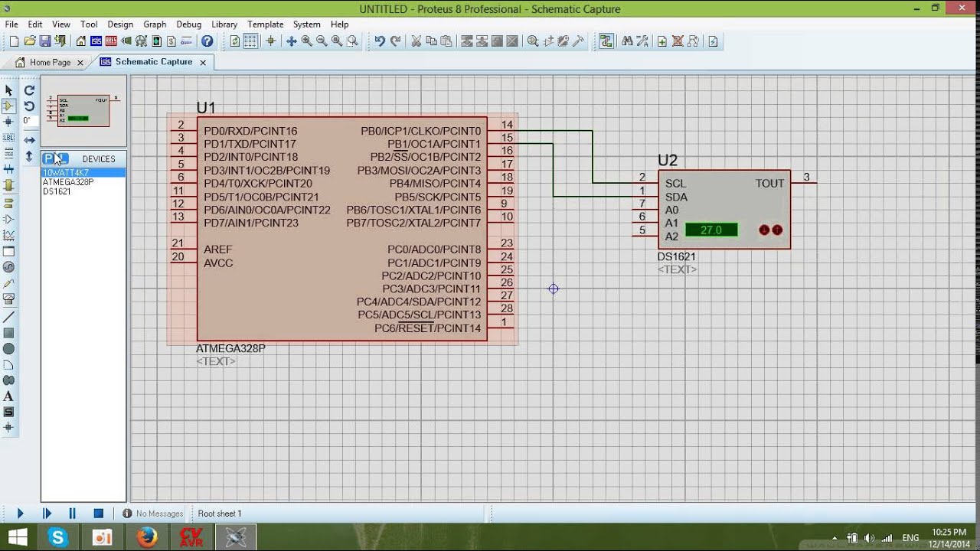980x551 pixels.
Task: Select the Wire Label (LBL) tool
Action: (x=8, y=138)
